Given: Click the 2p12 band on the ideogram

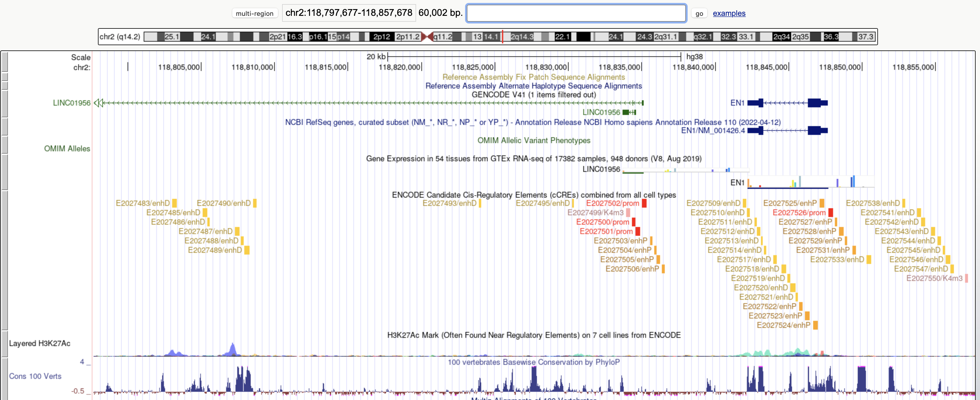Looking at the screenshot, I should point(381,37).
